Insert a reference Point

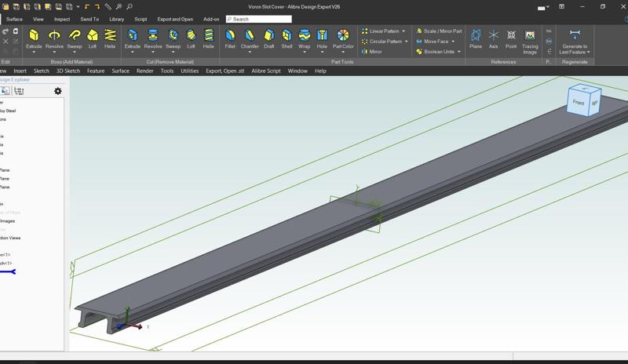pyautogui.click(x=511, y=38)
